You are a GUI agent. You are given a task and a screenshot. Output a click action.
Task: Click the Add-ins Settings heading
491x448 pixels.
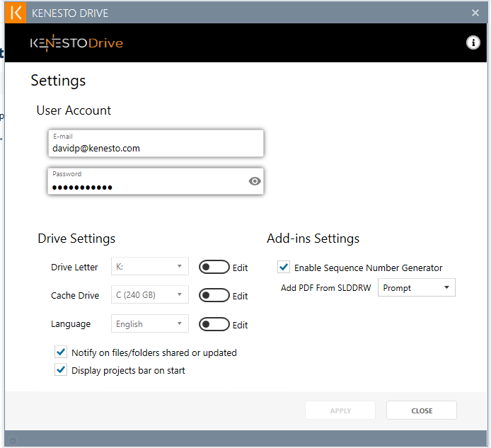pyautogui.click(x=313, y=239)
